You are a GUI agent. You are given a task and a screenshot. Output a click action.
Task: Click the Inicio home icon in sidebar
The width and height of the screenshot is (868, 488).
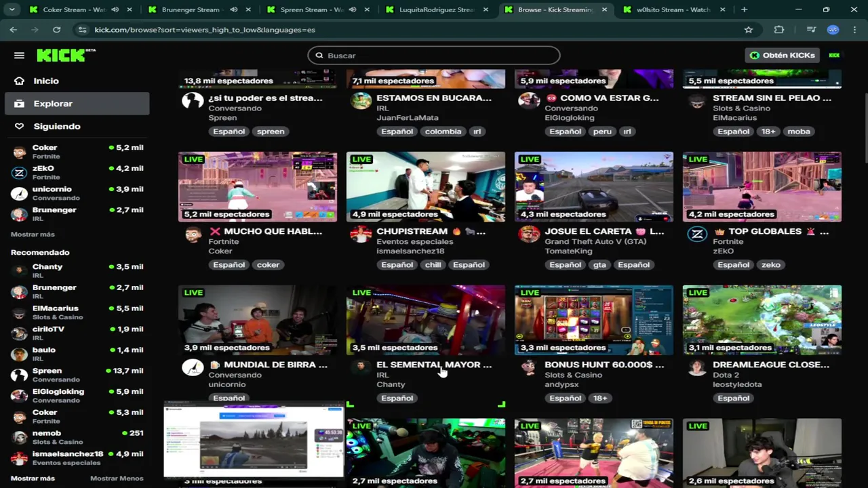(x=19, y=81)
